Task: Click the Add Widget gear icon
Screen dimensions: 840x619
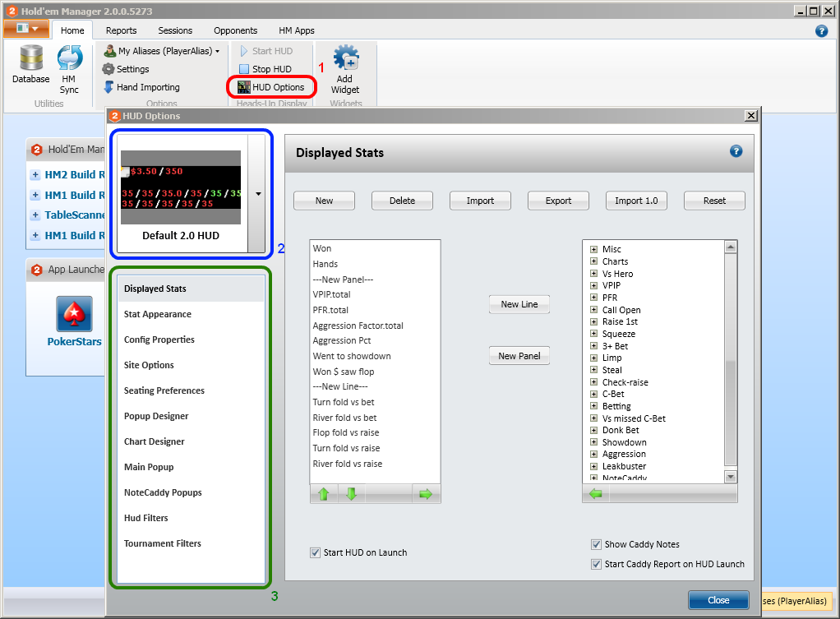Action: click(346, 58)
